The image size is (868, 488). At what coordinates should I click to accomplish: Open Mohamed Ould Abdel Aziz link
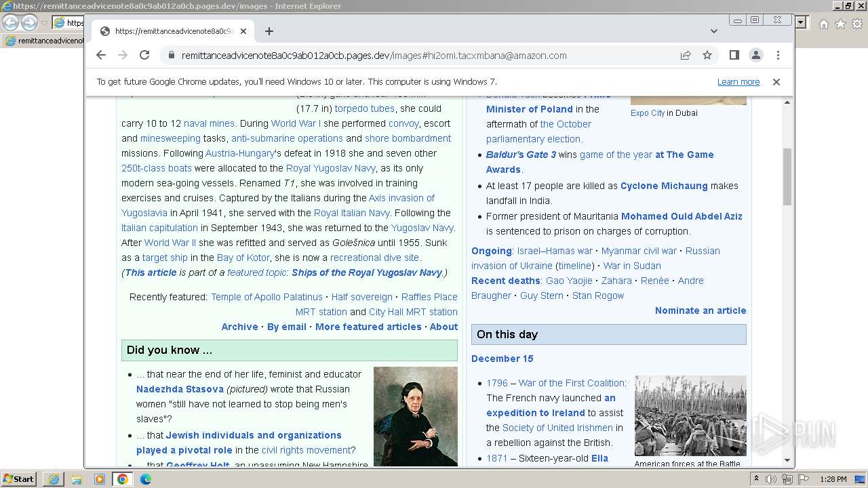[682, 216]
